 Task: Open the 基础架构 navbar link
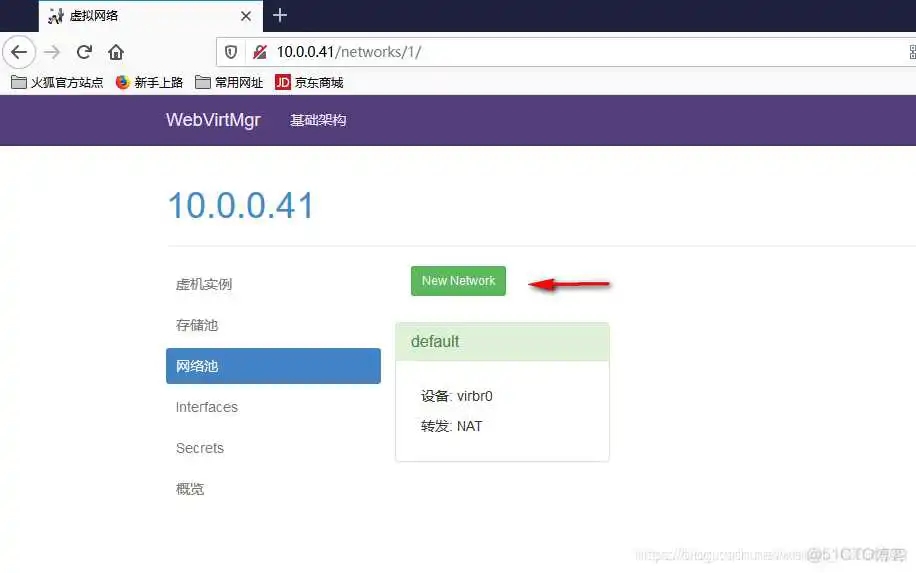318,120
